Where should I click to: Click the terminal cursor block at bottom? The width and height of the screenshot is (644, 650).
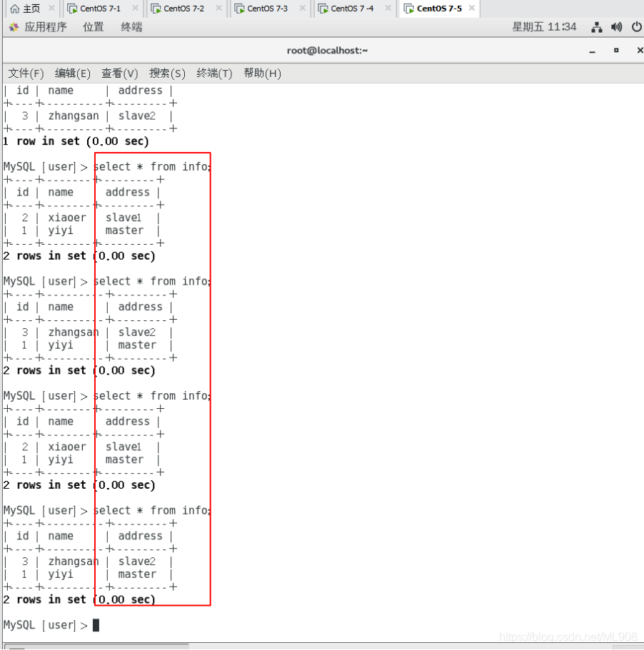(96, 625)
